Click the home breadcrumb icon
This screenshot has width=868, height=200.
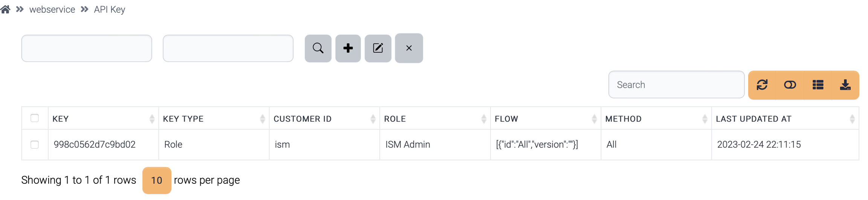5,9
